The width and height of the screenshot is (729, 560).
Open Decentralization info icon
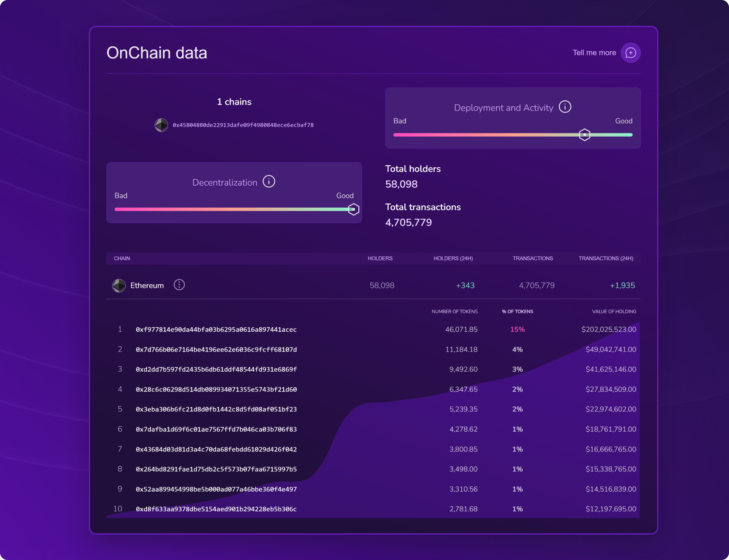(x=269, y=181)
